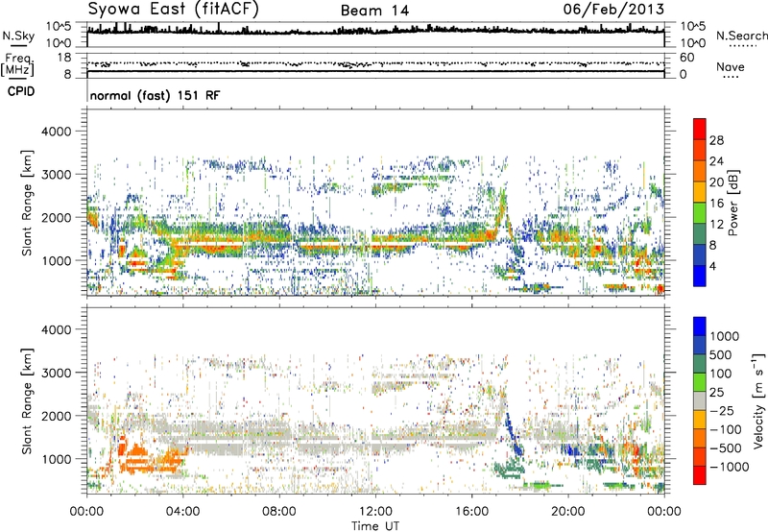This screenshot has height=532, width=768.
Task: Click the '04:00' time tick label
Action: point(182,512)
